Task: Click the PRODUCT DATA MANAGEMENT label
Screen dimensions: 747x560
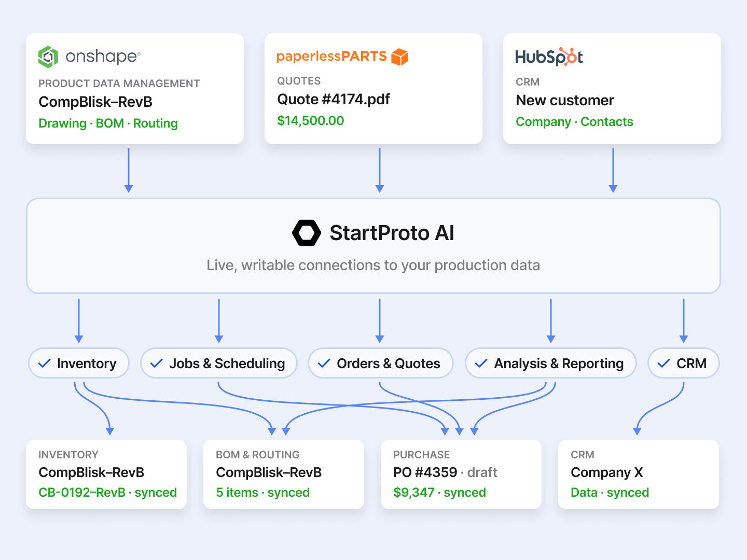Action: tap(119, 83)
